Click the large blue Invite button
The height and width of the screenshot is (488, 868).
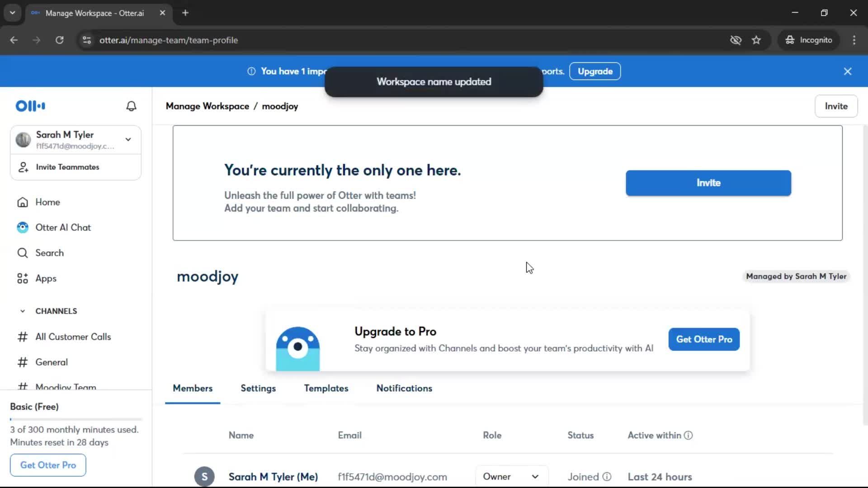pos(708,183)
